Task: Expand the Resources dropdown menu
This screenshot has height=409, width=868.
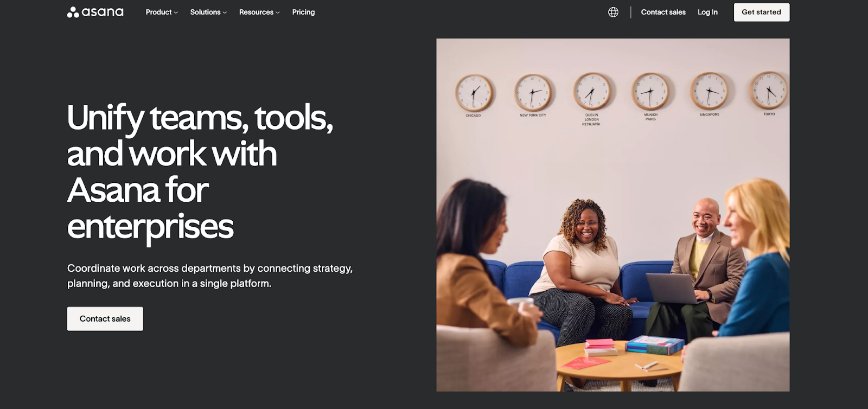Action: [259, 12]
